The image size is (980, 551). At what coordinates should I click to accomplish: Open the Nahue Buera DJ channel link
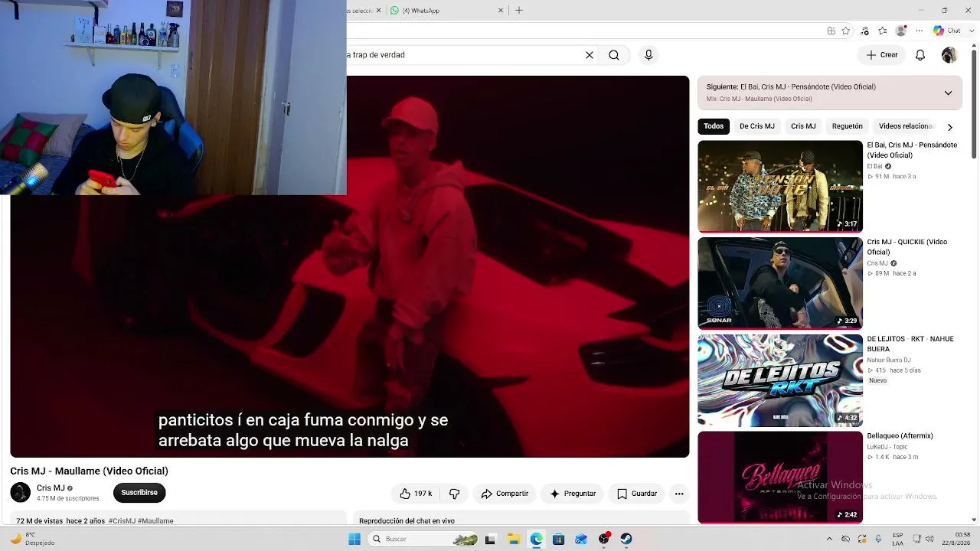click(x=888, y=360)
